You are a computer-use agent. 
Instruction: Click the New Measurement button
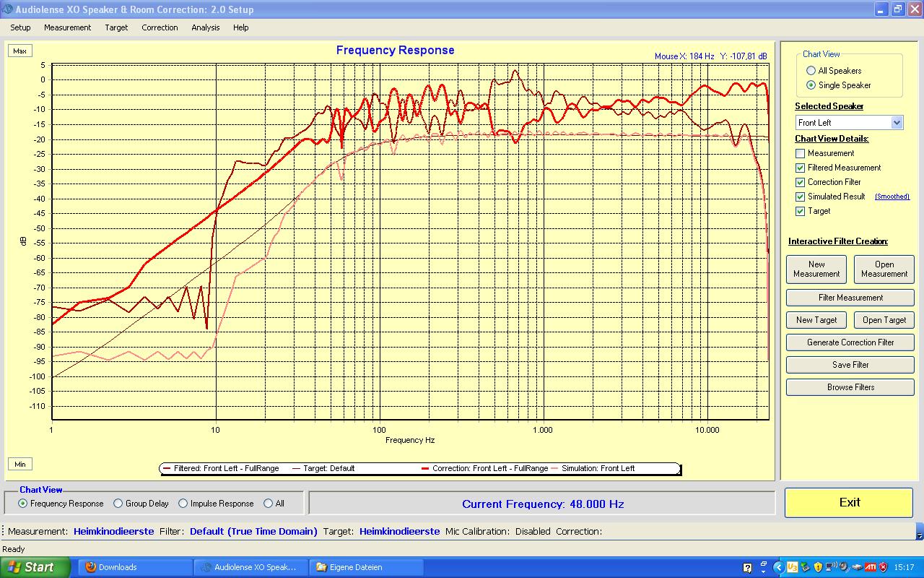(x=816, y=269)
